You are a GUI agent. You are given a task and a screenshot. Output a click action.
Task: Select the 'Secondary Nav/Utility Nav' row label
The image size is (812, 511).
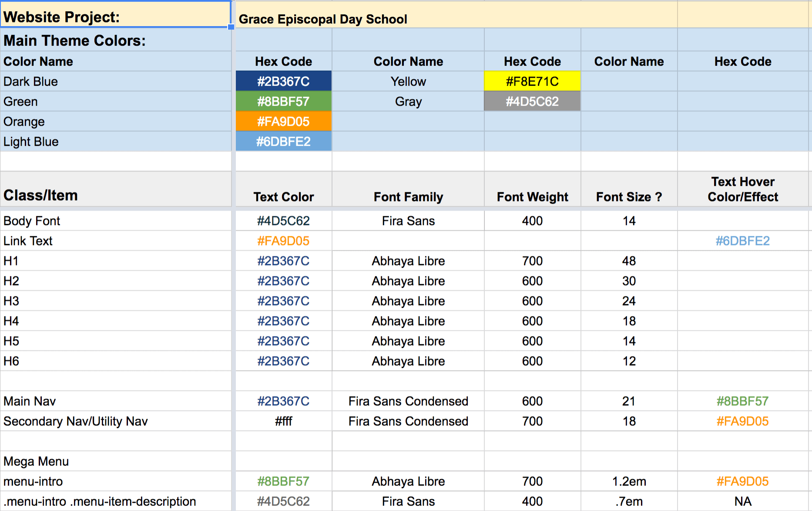[x=116, y=421]
